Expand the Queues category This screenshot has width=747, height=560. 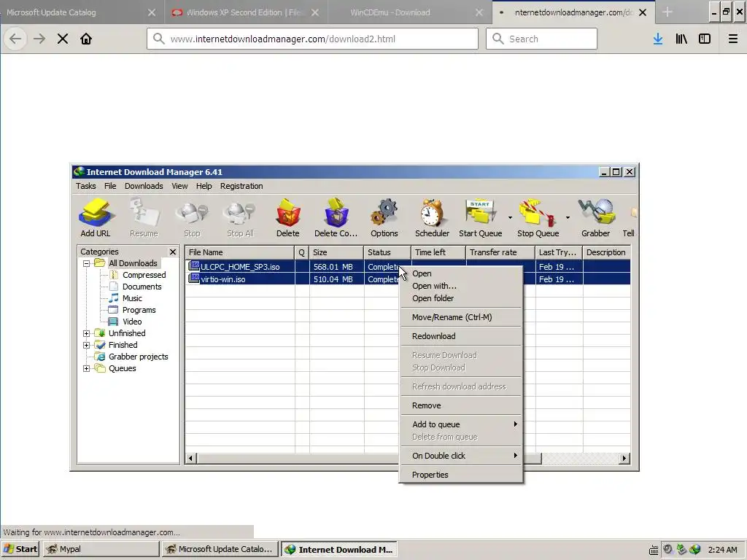click(86, 368)
